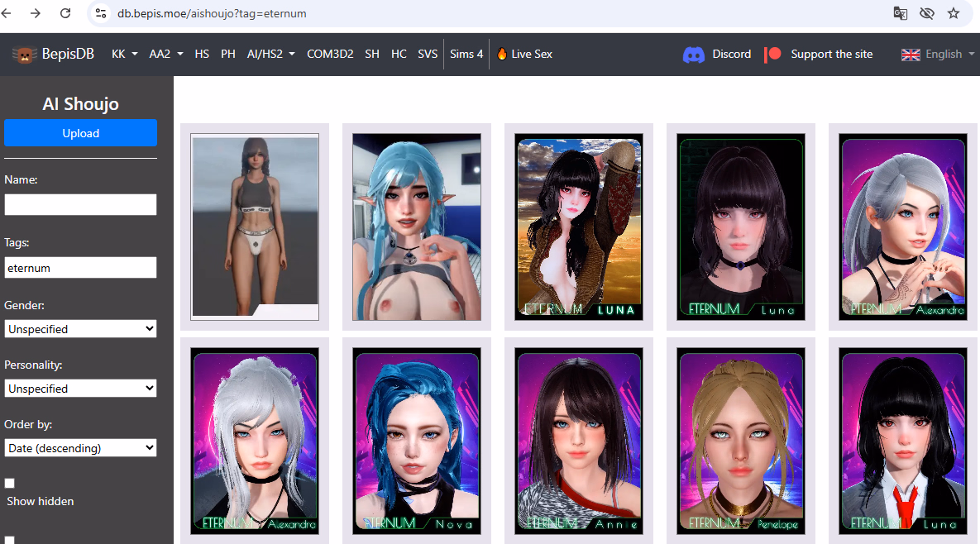This screenshot has height=544, width=980.
Task: Open the Eternum Penelope card thumbnail
Action: (x=740, y=440)
